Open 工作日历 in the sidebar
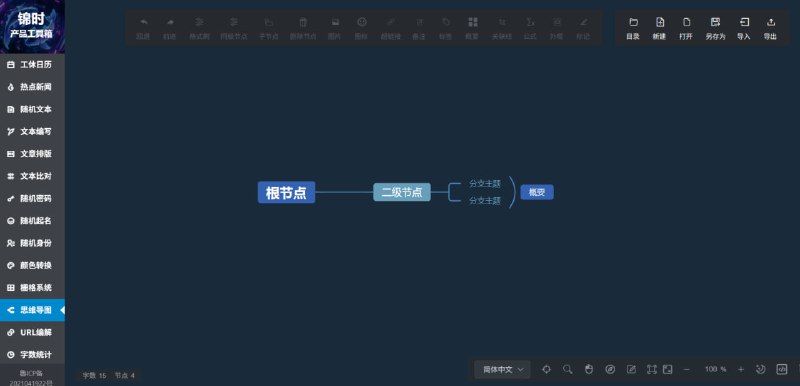The height and width of the screenshot is (386, 800). pyautogui.click(x=33, y=65)
